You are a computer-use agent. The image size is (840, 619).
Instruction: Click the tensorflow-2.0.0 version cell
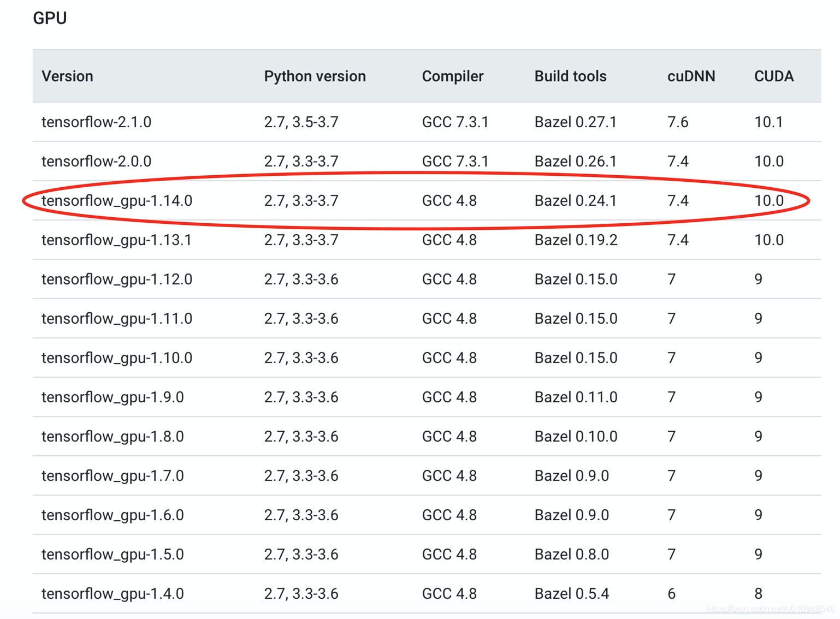(96, 161)
